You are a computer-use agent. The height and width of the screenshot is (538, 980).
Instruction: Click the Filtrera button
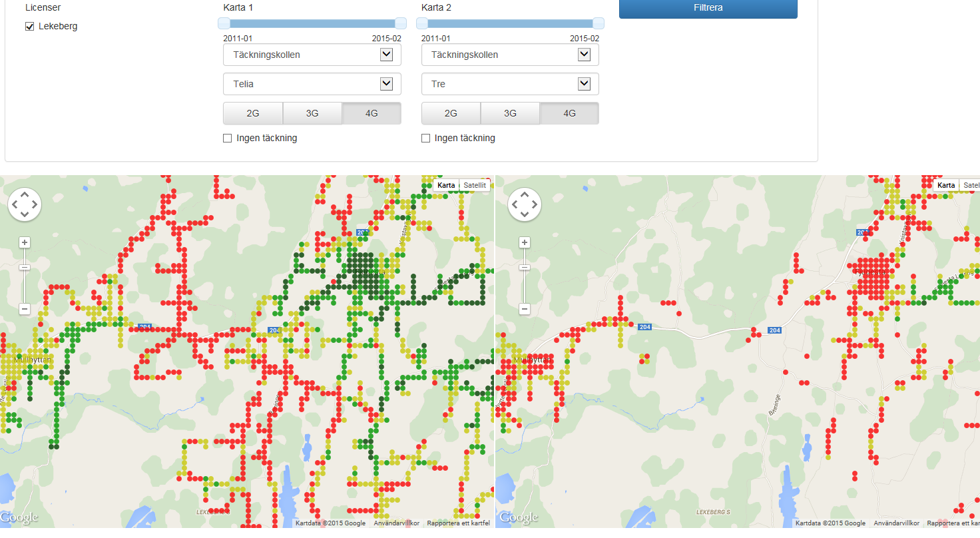[x=708, y=8]
